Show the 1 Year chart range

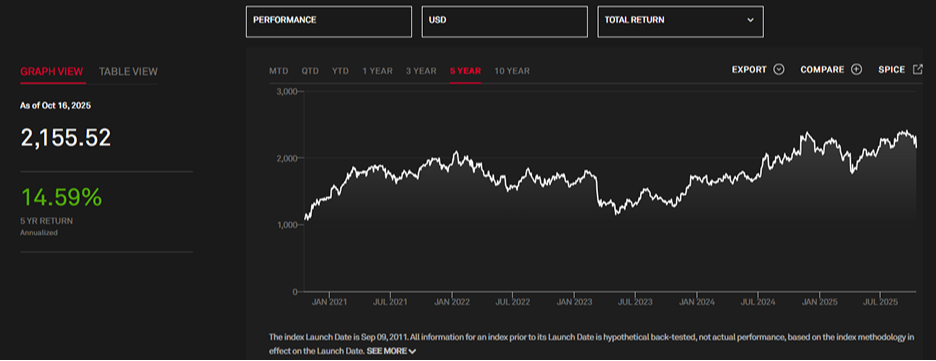click(377, 71)
